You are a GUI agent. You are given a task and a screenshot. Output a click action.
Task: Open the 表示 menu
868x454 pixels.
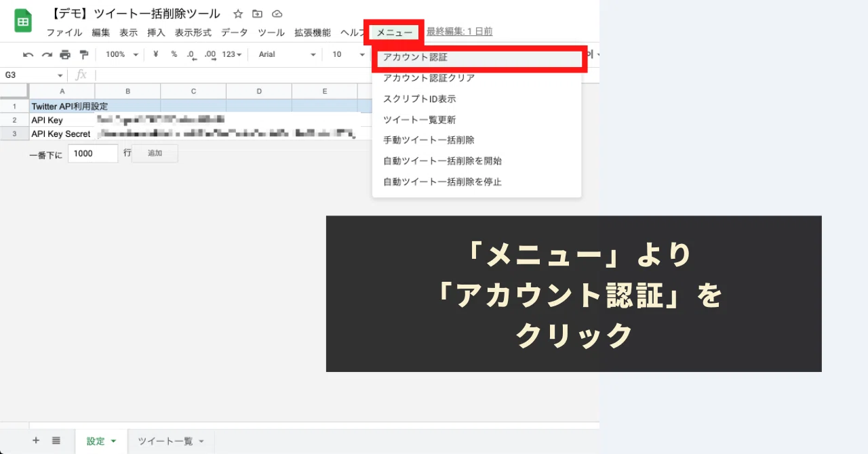(x=129, y=32)
